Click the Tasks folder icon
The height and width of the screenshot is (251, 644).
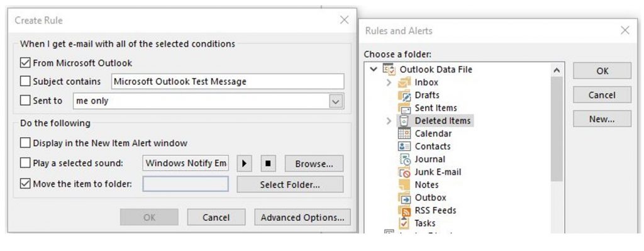(404, 223)
